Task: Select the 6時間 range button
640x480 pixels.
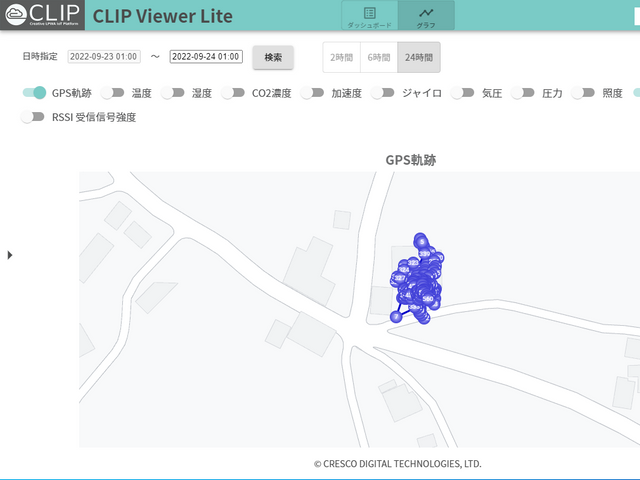Action: 379,57
